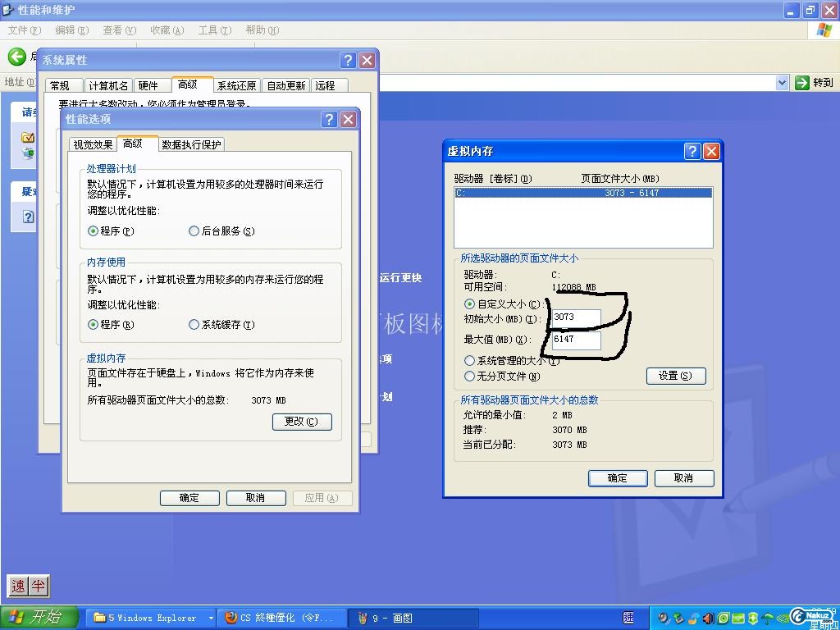Switch to the 自动更新 tab

[286, 85]
